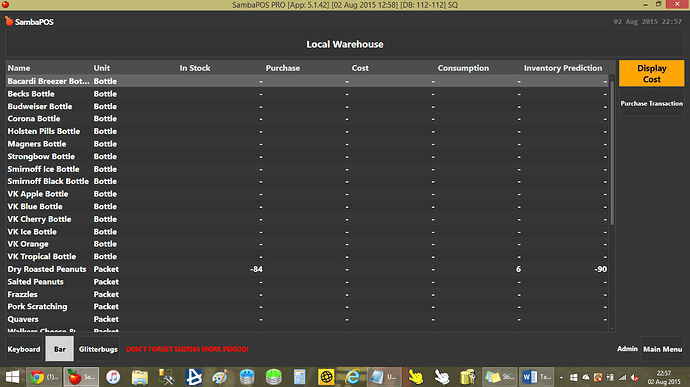
Task: Open the on-screen Keyboard
Action: (x=24, y=349)
